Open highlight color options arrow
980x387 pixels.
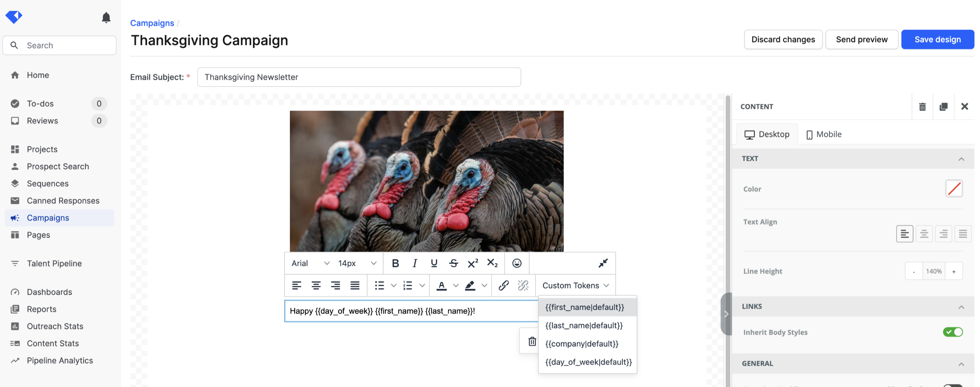click(x=484, y=285)
